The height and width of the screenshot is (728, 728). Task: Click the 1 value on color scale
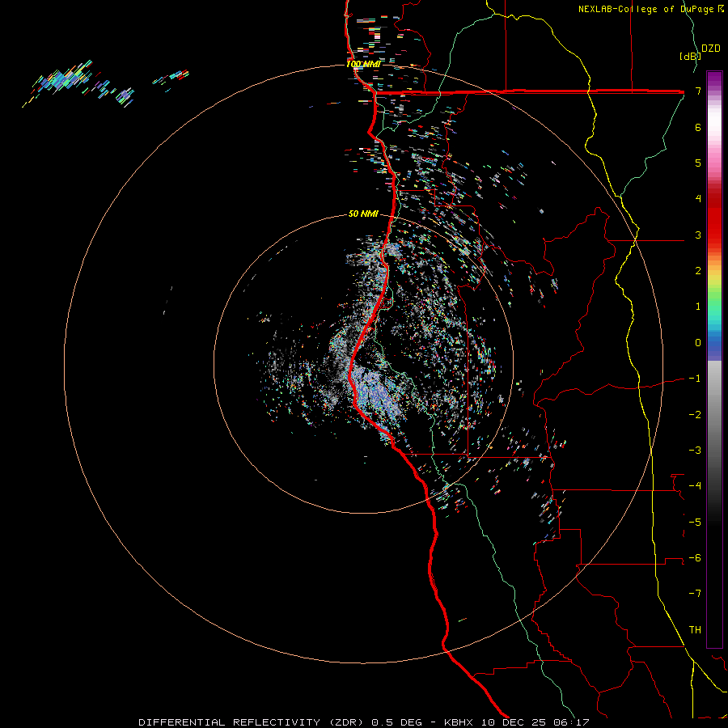pos(698,307)
